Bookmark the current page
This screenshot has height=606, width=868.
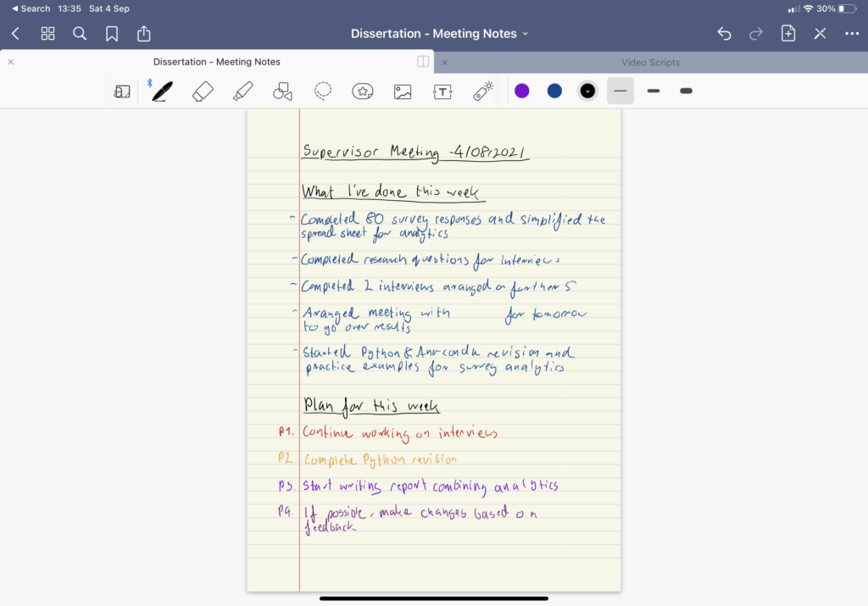click(113, 33)
